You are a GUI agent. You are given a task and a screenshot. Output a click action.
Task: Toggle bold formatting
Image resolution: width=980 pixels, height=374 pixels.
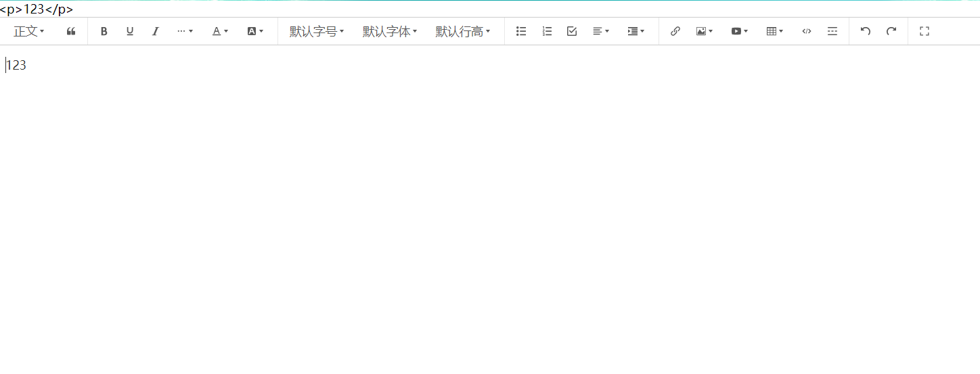[104, 31]
